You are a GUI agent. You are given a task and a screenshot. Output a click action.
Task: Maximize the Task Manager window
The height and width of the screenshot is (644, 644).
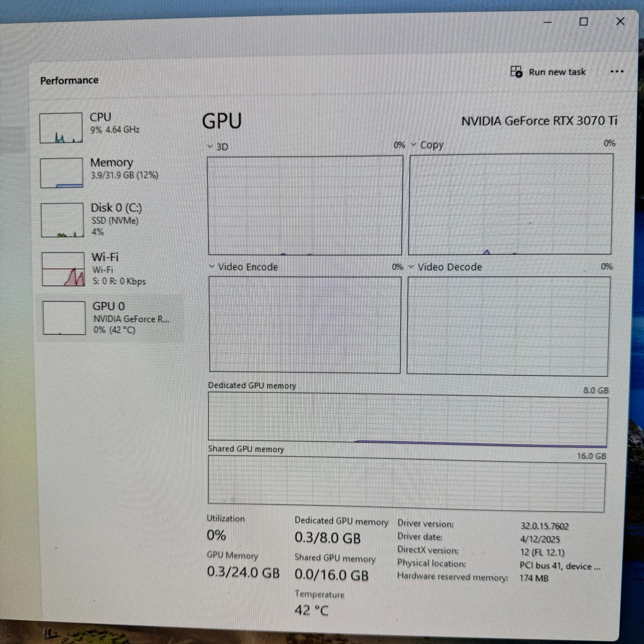tap(584, 22)
